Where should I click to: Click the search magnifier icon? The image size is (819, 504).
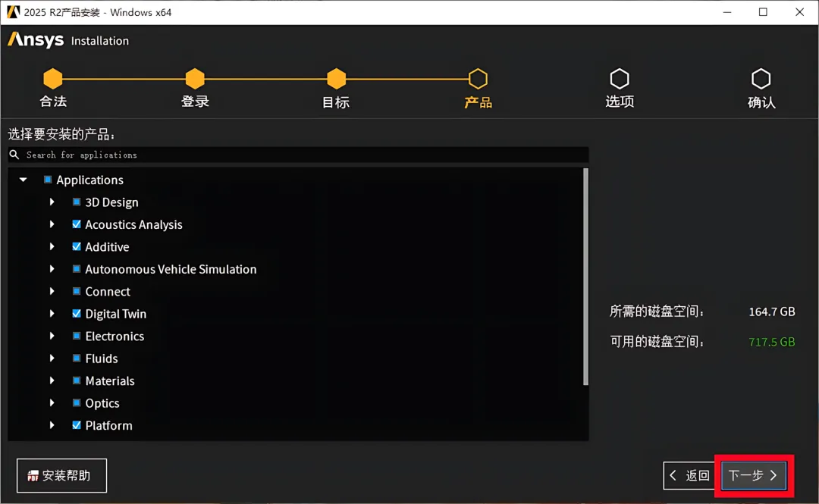click(x=14, y=155)
